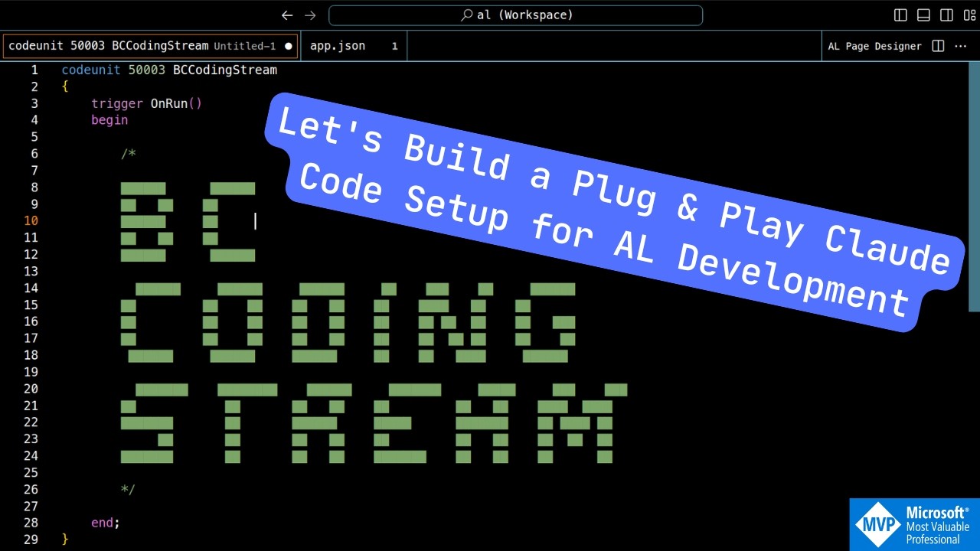This screenshot has width=980, height=551.
Task: Close tab via unsaved dot indicator
Action: click(289, 46)
